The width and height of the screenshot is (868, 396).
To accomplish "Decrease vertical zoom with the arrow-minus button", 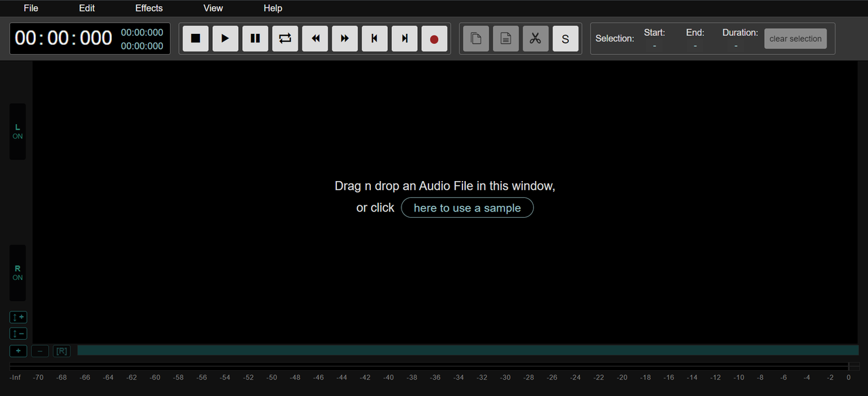I will coord(18,334).
